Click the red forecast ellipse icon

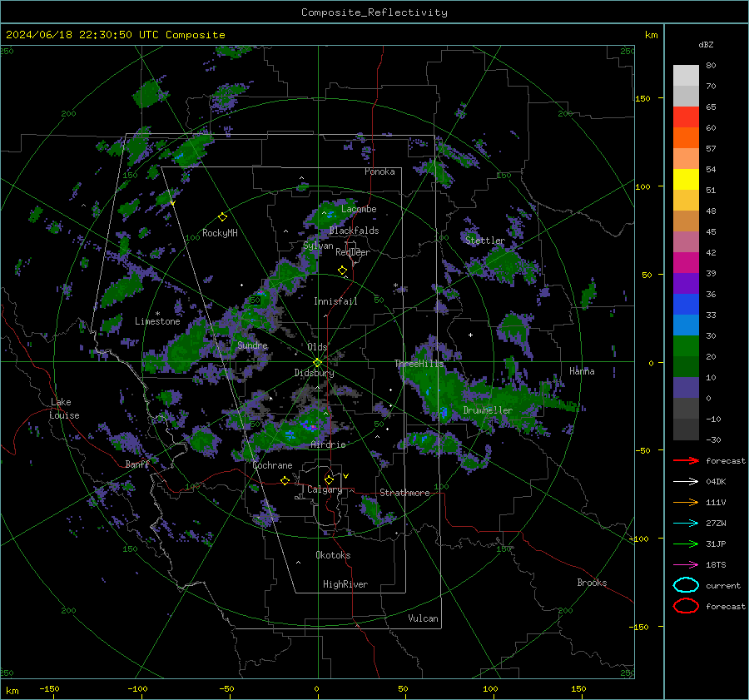click(686, 606)
